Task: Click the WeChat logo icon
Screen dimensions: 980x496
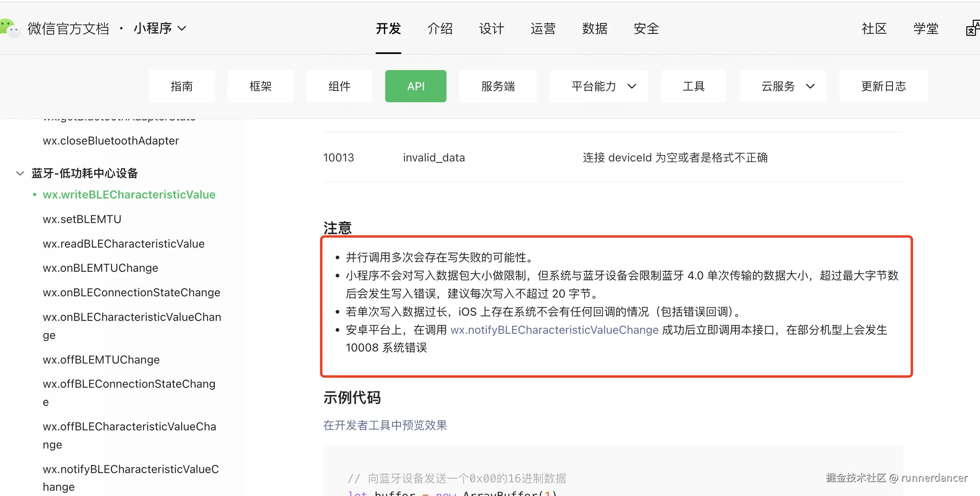Action: pos(10,28)
